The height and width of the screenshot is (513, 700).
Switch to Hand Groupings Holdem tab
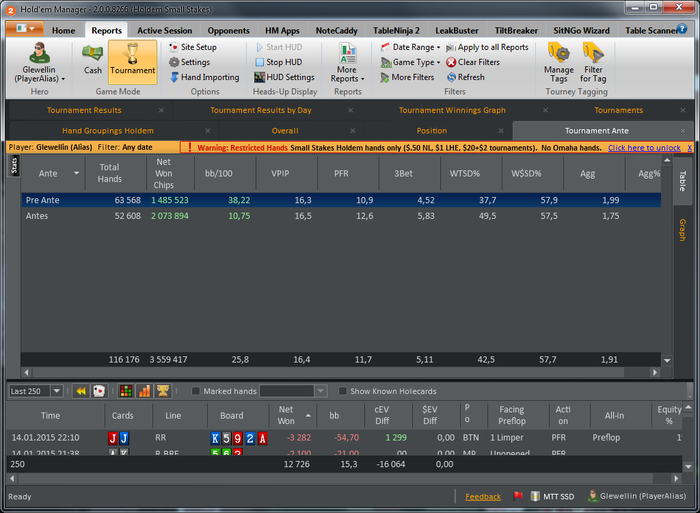tap(108, 131)
